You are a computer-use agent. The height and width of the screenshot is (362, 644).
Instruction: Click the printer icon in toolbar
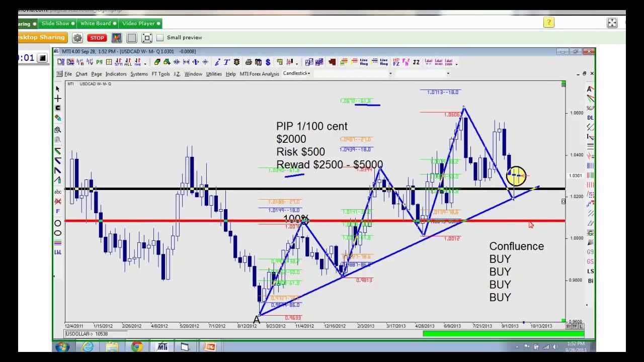[249, 62]
